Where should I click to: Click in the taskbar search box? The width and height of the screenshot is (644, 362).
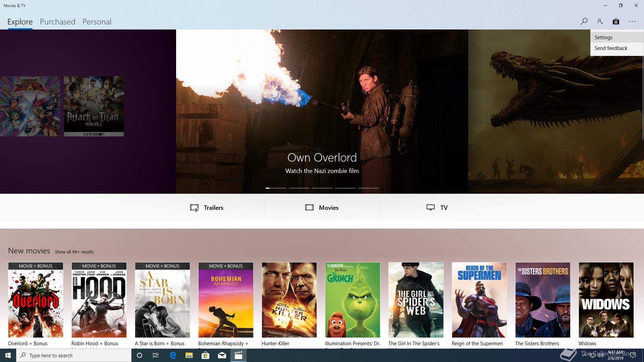coord(74,355)
